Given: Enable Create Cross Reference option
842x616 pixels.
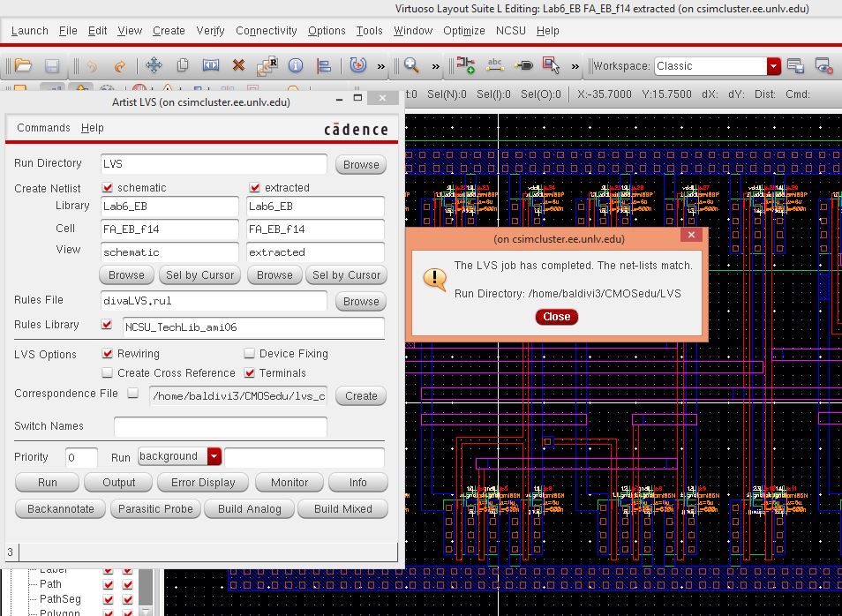Looking at the screenshot, I should coord(108,373).
